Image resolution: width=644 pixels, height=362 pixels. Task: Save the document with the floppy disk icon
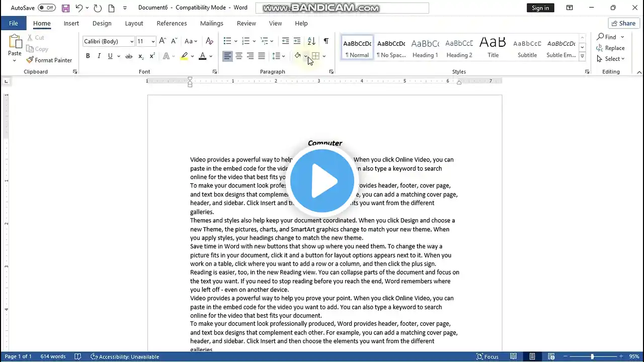(x=65, y=8)
